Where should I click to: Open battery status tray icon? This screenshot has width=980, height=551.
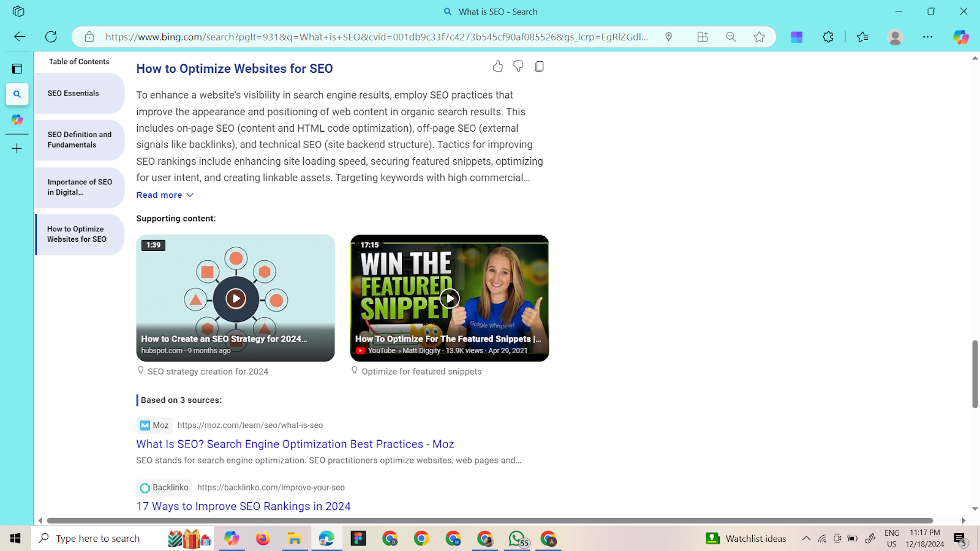tap(852, 538)
